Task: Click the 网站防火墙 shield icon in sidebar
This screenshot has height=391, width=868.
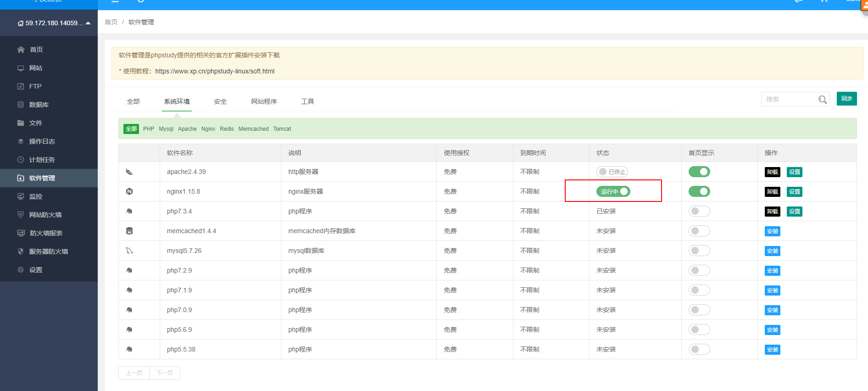Action: click(21, 215)
